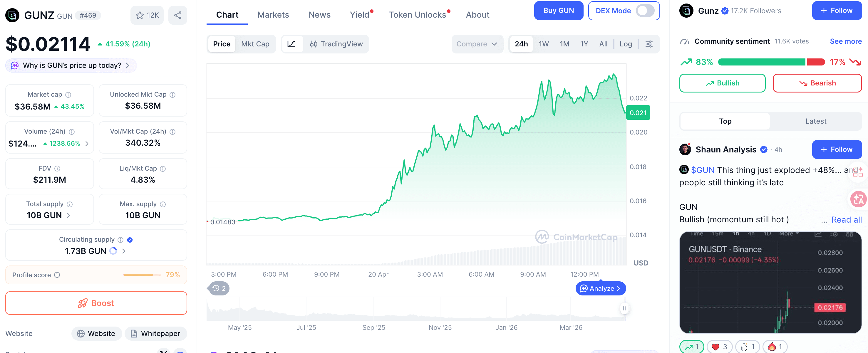
Task: Open the Markets tab
Action: pyautogui.click(x=273, y=15)
